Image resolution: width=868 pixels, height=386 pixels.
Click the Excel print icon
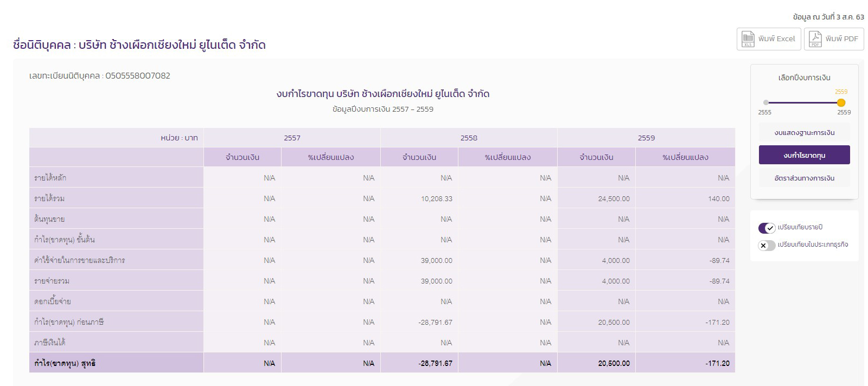pyautogui.click(x=748, y=39)
